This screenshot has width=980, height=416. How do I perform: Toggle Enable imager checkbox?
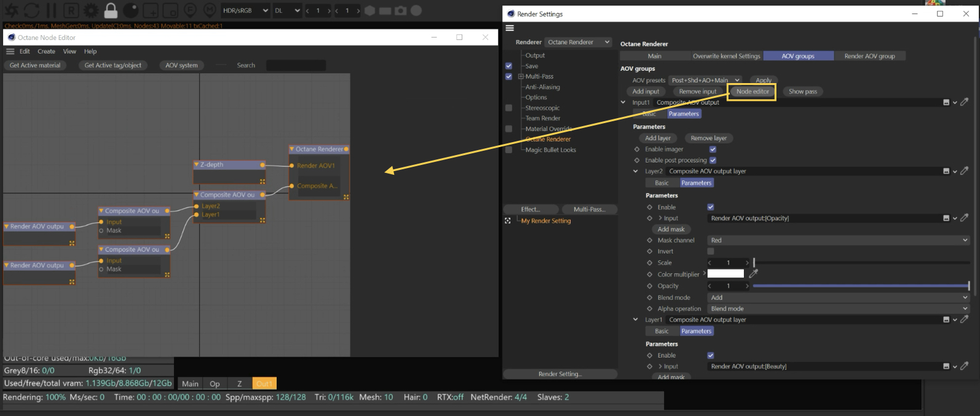[x=713, y=150]
